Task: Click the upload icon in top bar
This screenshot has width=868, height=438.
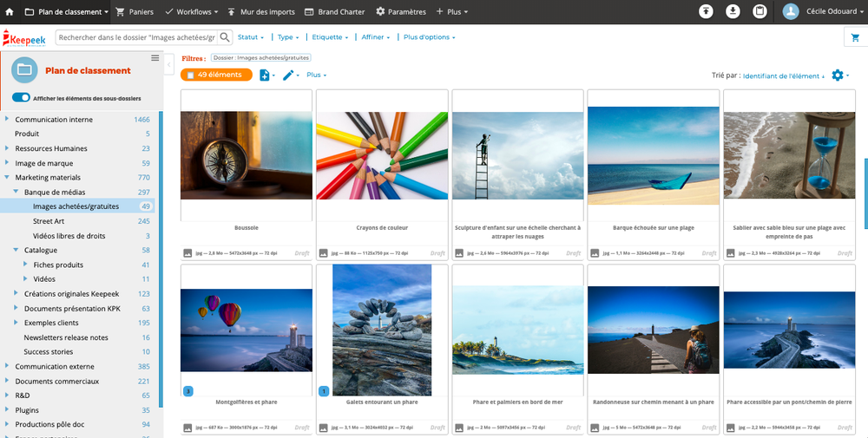Action: click(707, 11)
